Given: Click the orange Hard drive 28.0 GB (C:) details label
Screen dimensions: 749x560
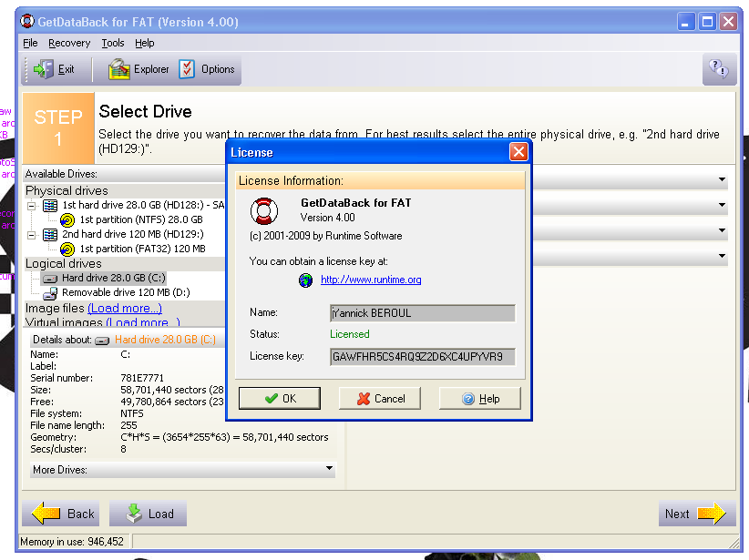Looking at the screenshot, I should click(x=165, y=340).
